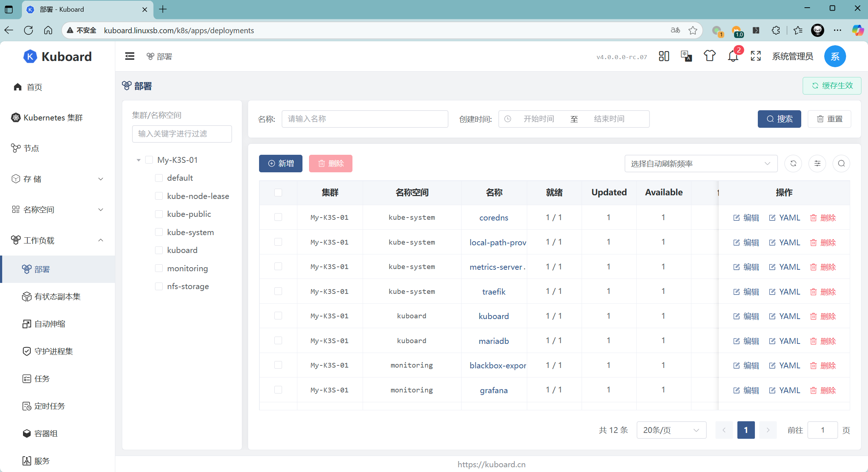Check the kube-system namespace checkbox
The image size is (868, 472).
(159, 232)
